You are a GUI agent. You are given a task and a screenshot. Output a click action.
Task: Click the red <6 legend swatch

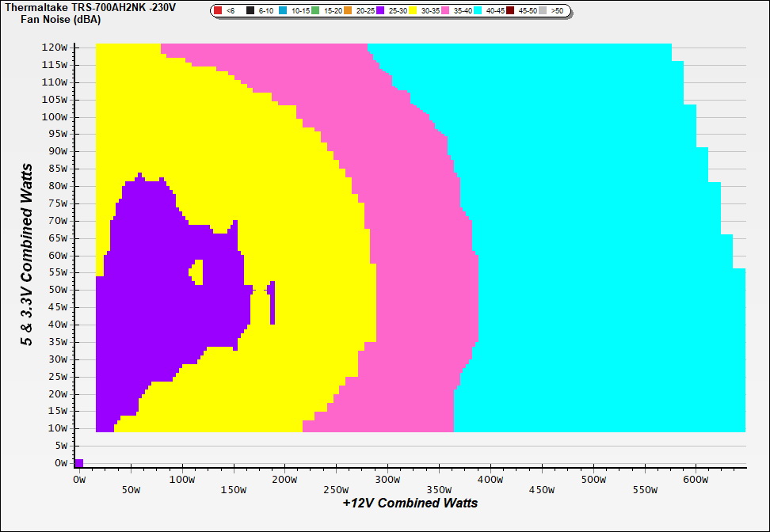point(219,11)
